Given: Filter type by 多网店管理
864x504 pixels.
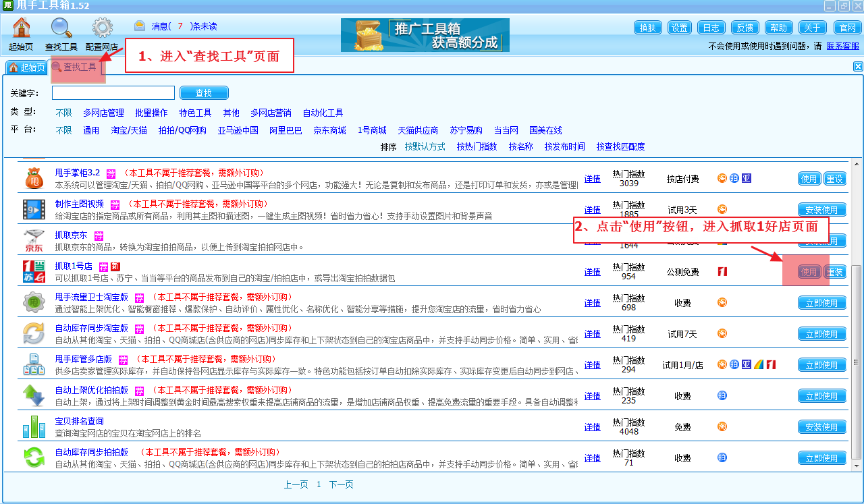Looking at the screenshot, I should click(x=103, y=113).
